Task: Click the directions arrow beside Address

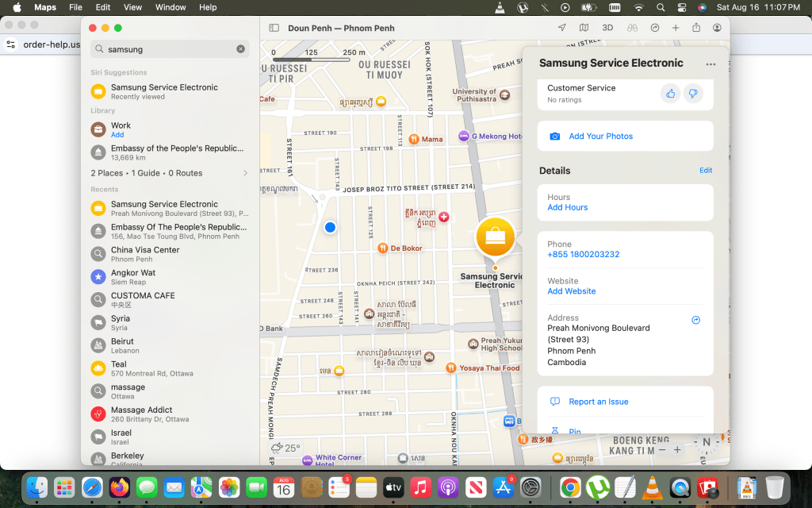Action: (x=695, y=321)
